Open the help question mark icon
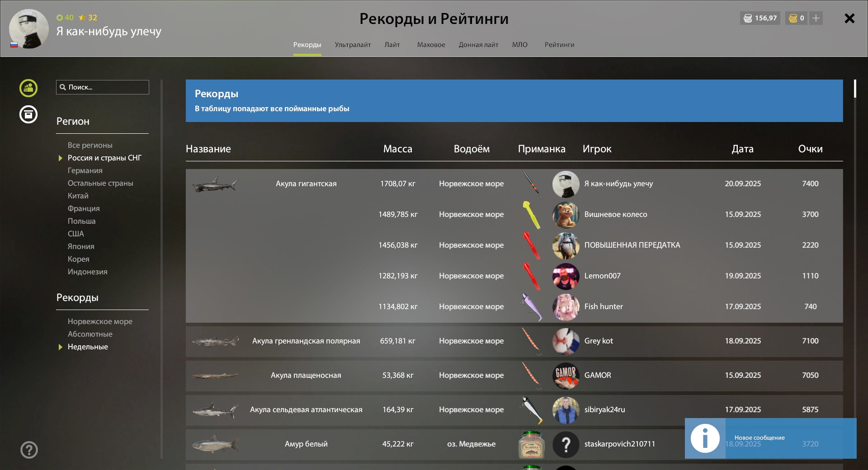868x470 pixels. point(29,450)
